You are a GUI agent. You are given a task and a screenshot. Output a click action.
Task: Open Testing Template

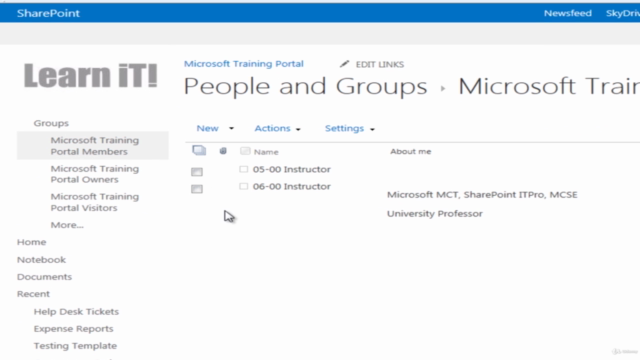[x=75, y=346]
